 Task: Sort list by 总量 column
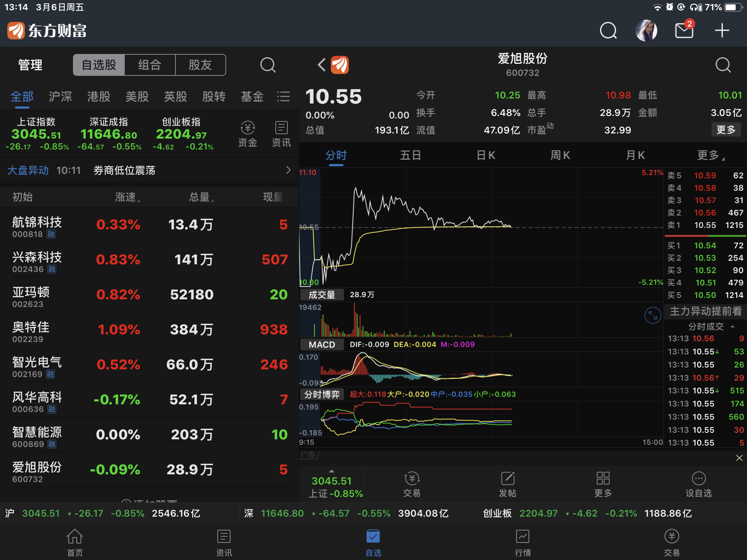click(201, 197)
